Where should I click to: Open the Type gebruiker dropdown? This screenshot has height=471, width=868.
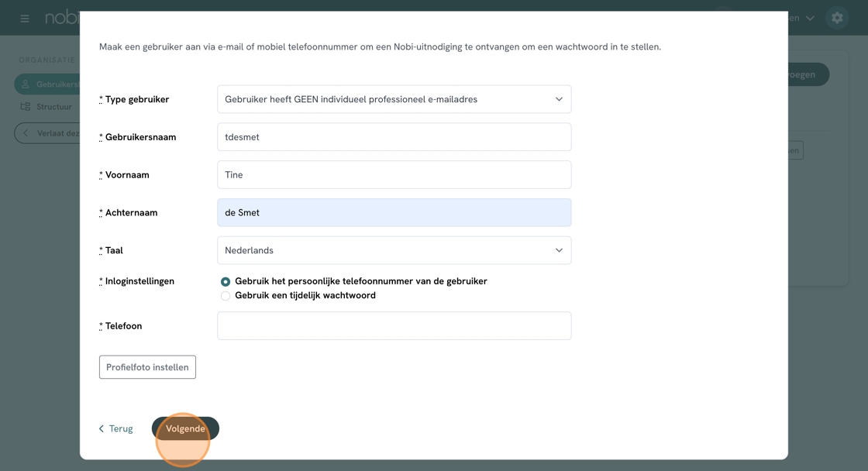coord(394,99)
